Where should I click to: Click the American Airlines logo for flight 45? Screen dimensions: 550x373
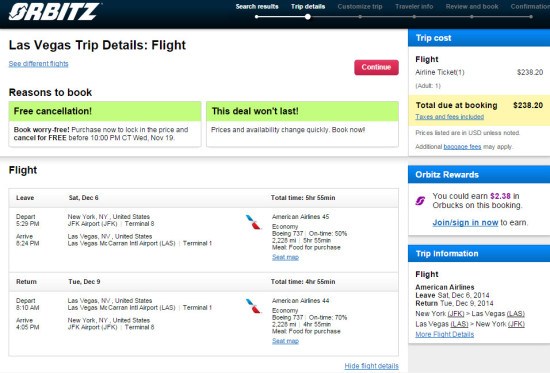coord(253,222)
